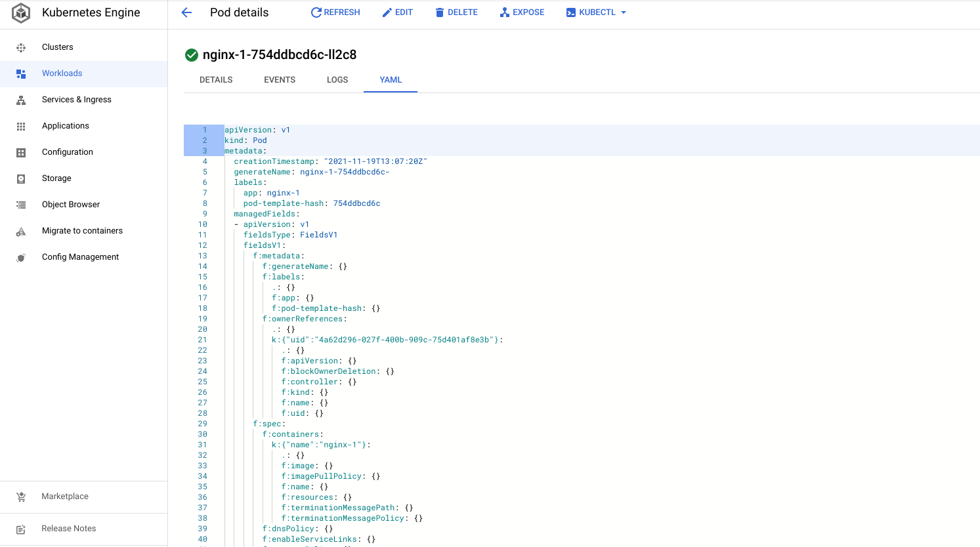Click the f:blockOwnerDeletion line
This screenshot has height=547, width=980.
338,371
